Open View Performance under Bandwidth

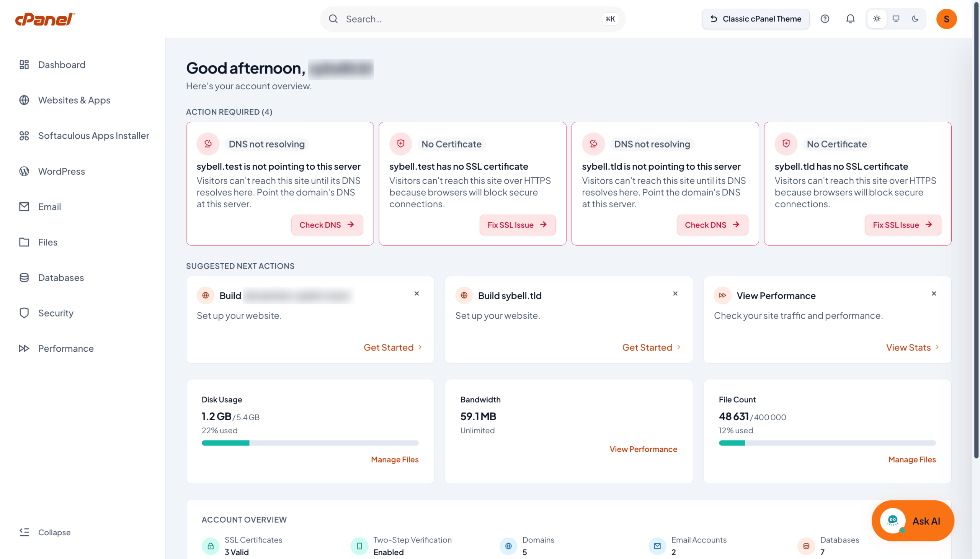pyautogui.click(x=643, y=449)
